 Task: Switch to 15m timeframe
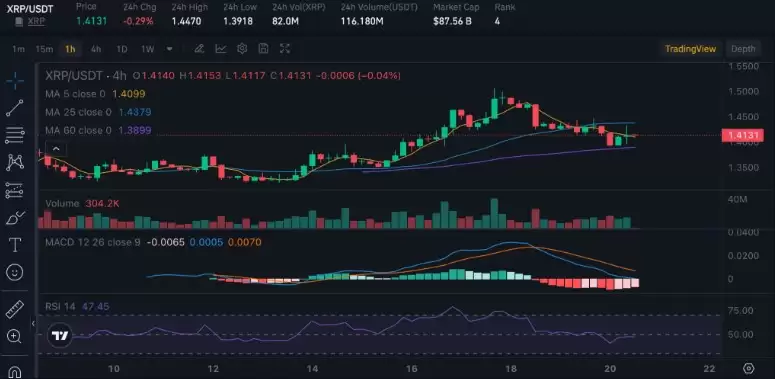[44, 49]
